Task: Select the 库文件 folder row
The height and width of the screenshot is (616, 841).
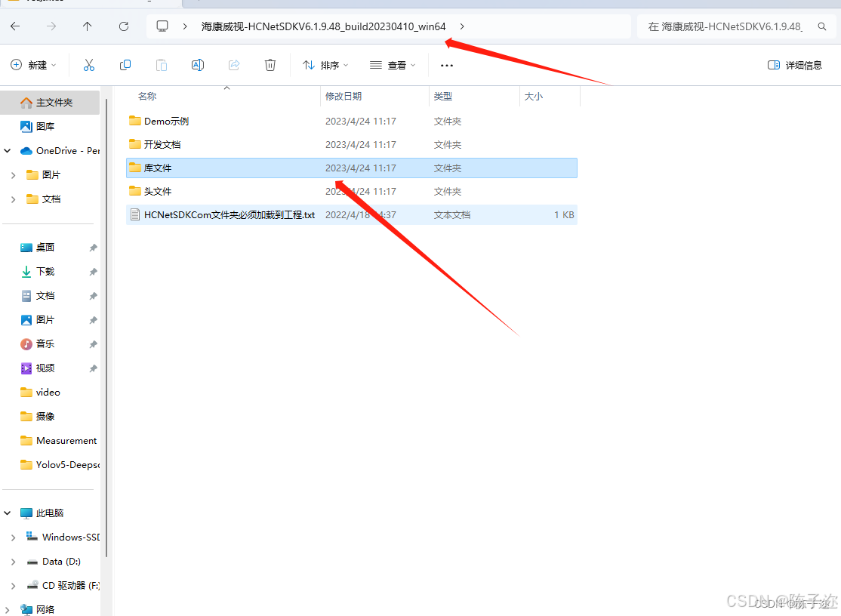Action: click(x=352, y=168)
